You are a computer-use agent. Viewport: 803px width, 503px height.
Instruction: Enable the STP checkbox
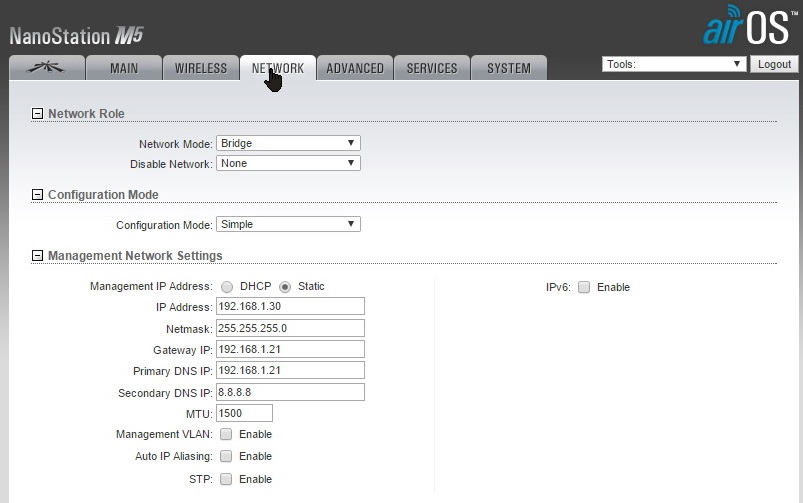226,479
